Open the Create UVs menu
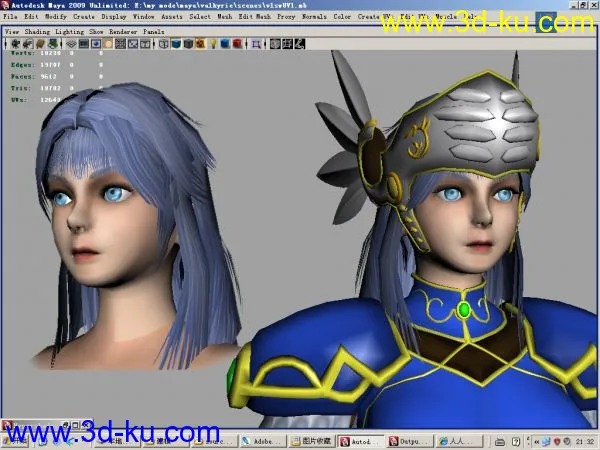Screen dimensions: 600x450 point(374,17)
